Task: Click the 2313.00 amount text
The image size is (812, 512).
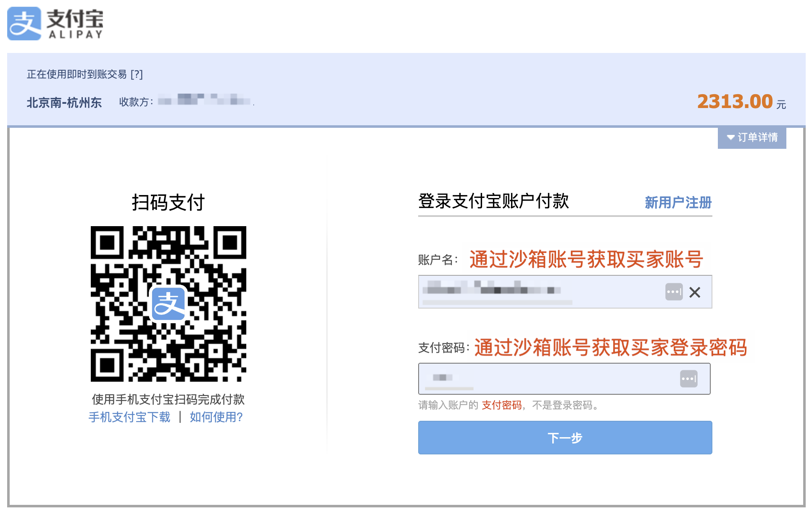Action: click(735, 101)
